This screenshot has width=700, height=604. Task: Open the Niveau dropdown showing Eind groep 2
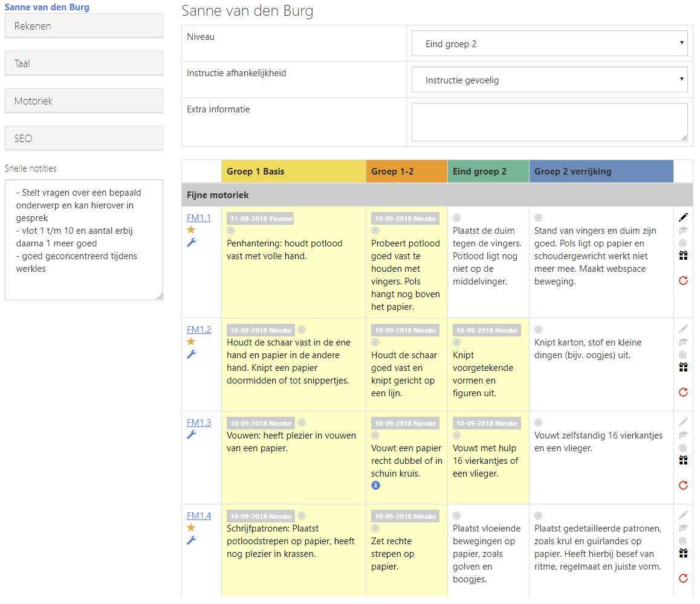(x=549, y=43)
